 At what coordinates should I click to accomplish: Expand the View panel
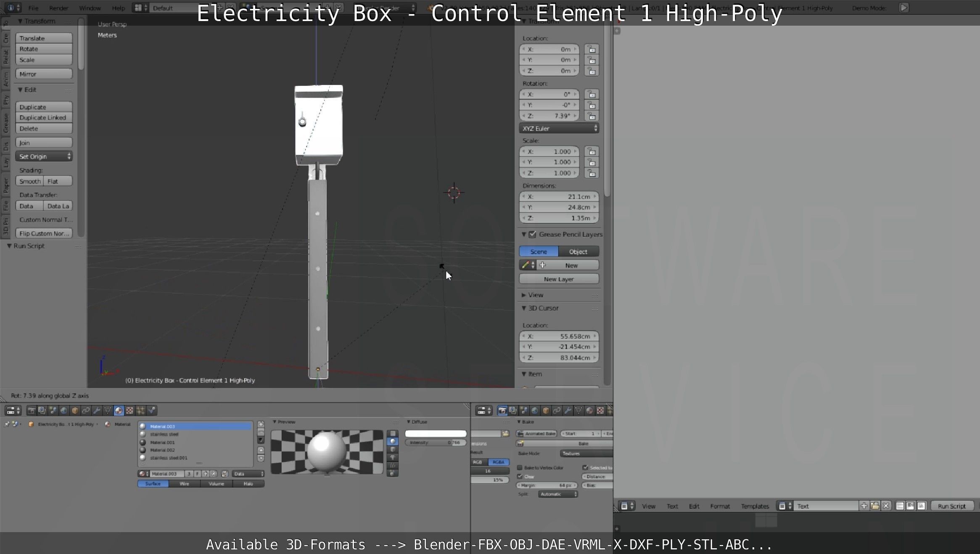524,295
